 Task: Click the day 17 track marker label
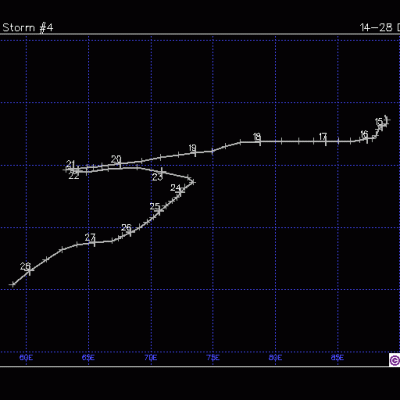[323, 137]
